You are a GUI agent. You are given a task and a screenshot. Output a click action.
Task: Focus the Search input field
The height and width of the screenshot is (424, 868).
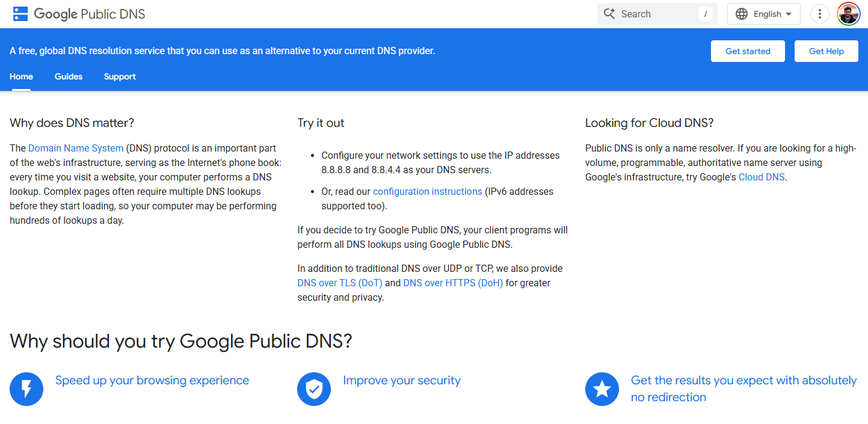pos(657,14)
